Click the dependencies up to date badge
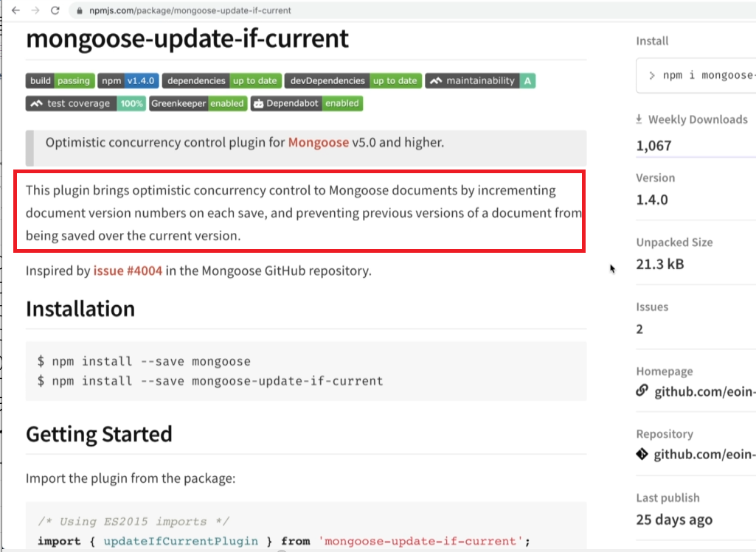Image resolution: width=756 pixels, height=552 pixels. click(221, 80)
